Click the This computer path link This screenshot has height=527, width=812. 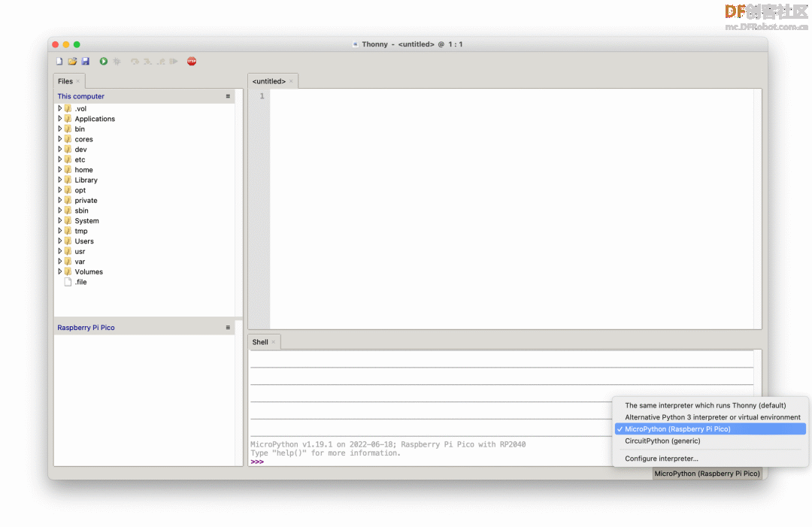[80, 96]
